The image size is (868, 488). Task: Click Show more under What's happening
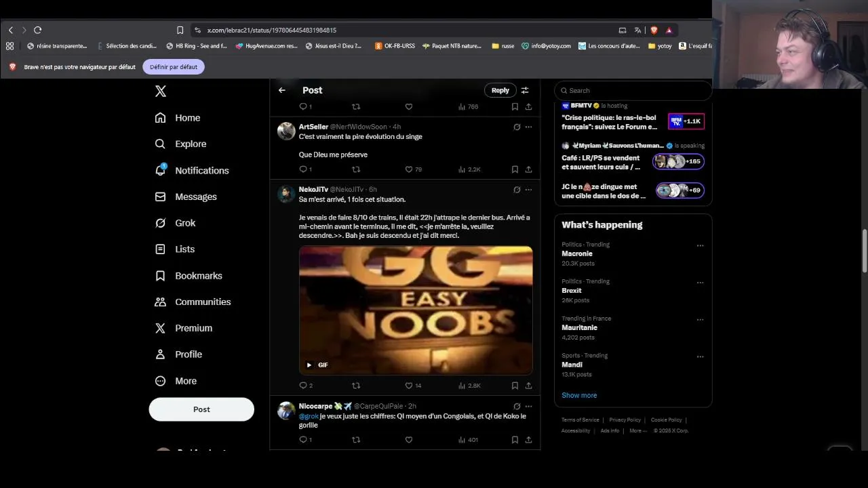(579, 395)
